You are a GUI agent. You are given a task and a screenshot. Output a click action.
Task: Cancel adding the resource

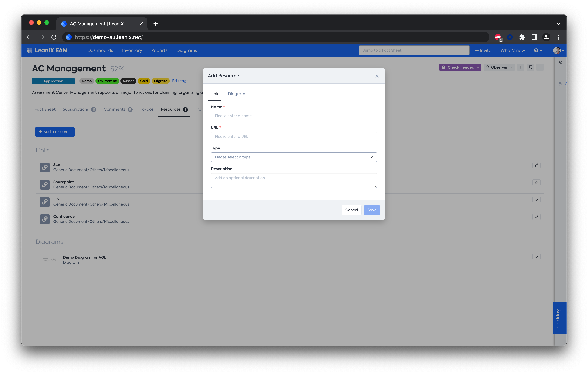click(x=351, y=210)
